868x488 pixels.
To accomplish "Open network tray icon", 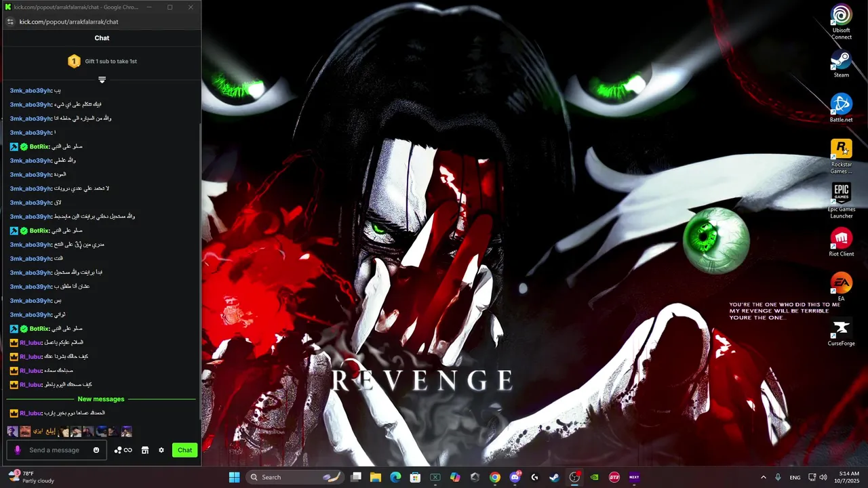I will (812, 477).
